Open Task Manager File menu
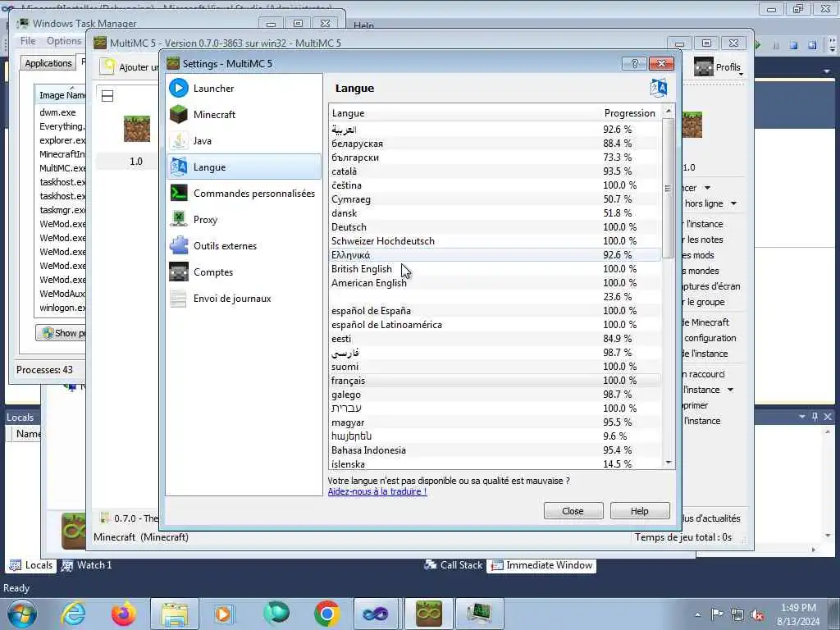The image size is (840, 630). point(28,41)
